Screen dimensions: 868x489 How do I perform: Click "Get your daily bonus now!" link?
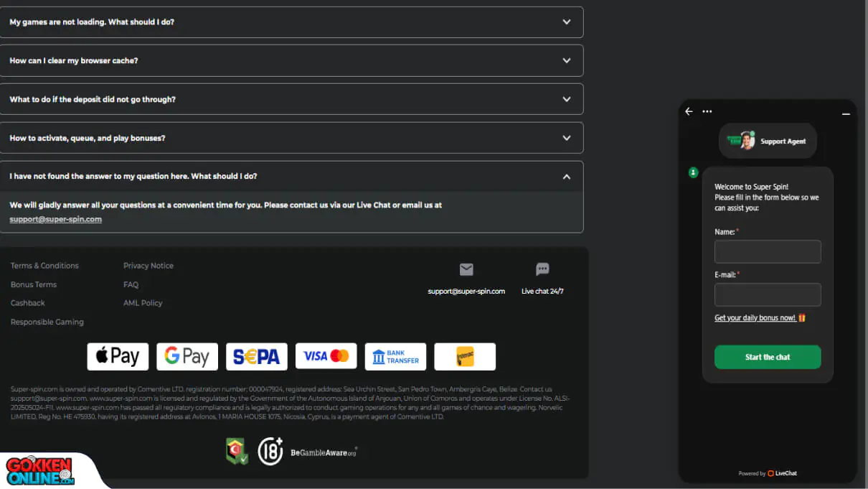coord(755,318)
